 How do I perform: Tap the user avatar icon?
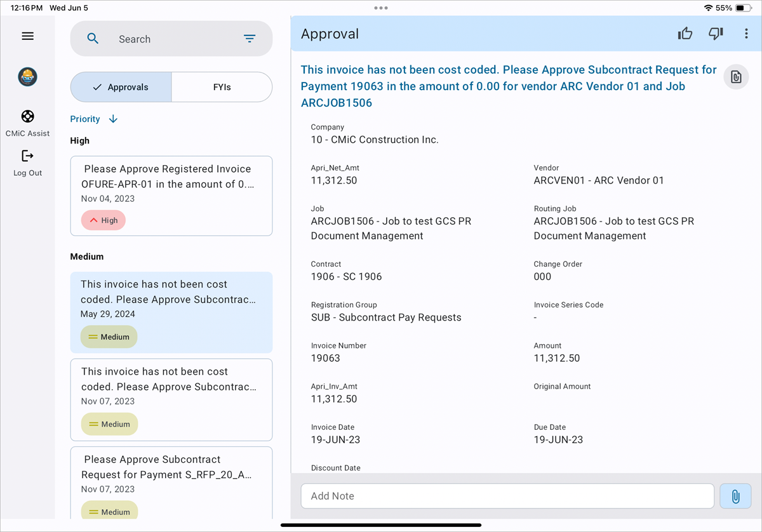[x=27, y=77]
